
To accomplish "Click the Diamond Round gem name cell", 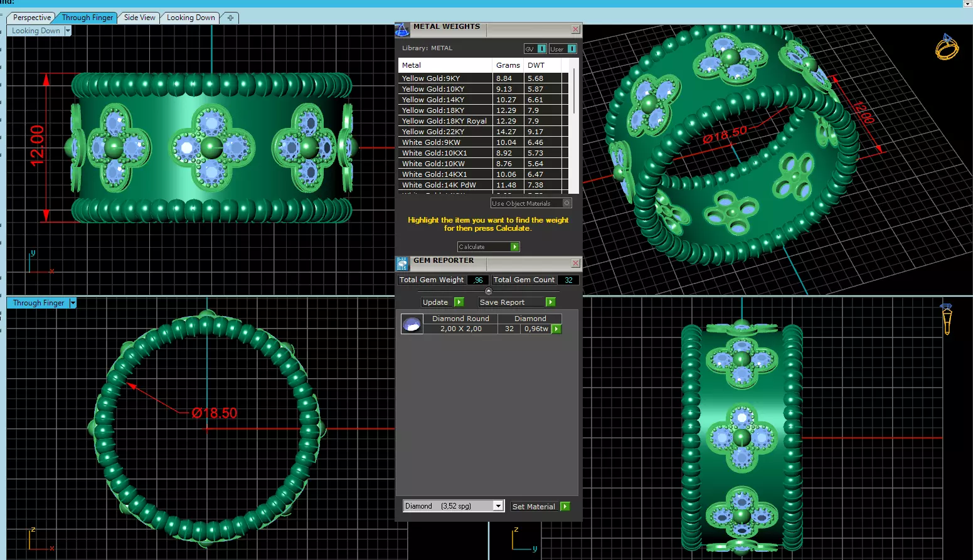I will click(x=460, y=319).
